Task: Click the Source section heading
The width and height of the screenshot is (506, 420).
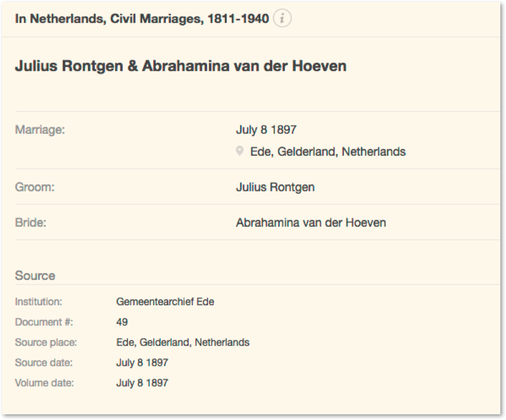Action: [35, 276]
